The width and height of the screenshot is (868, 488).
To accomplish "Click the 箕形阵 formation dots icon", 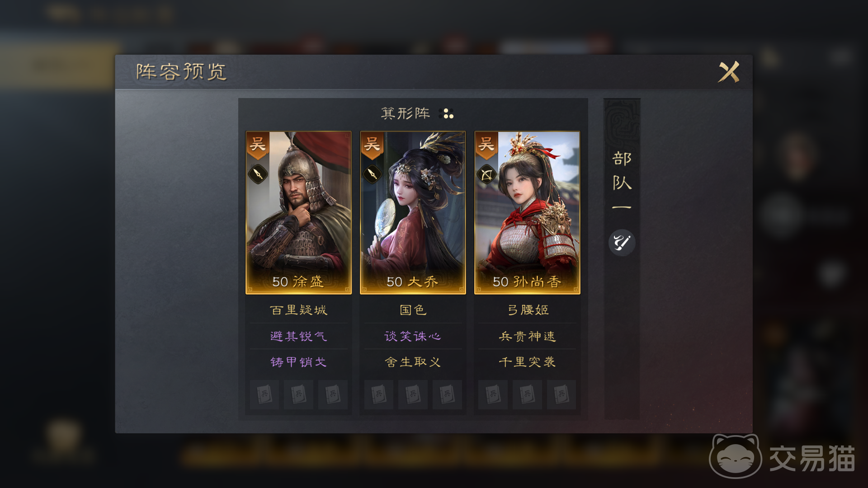I will (446, 113).
